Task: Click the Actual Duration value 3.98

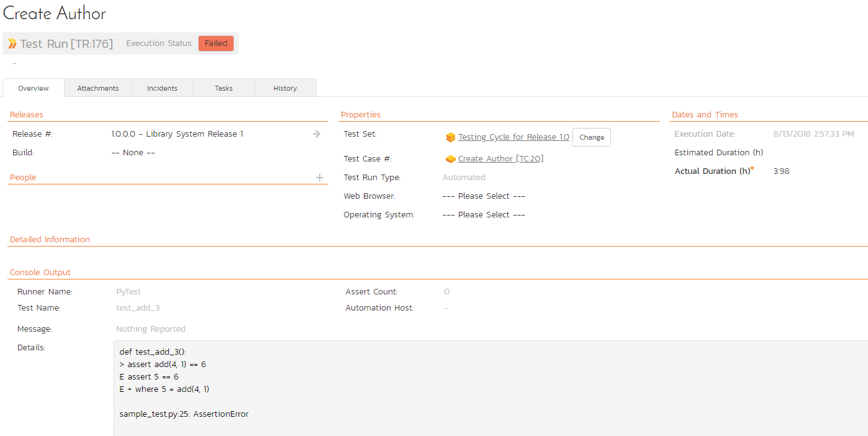Action: tap(781, 171)
